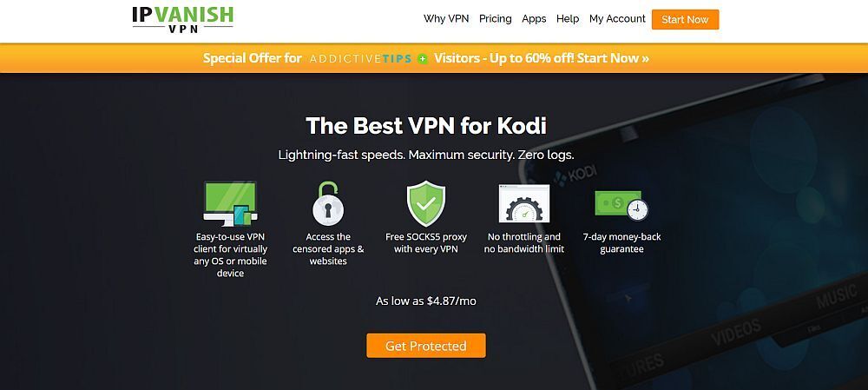Screen dimensions: 868x390
Task: Click the Kodi logo on the tablet
Action: coord(573,175)
